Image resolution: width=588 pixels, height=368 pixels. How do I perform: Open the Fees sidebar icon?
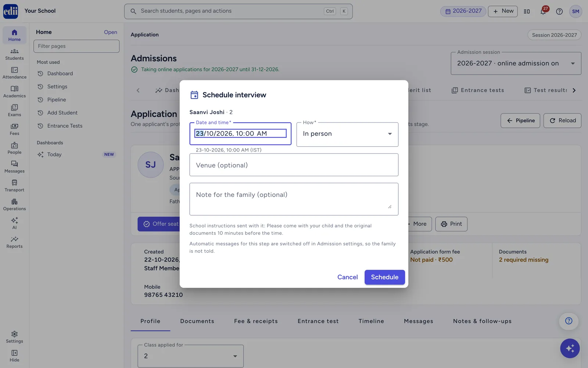tap(14, 130)
